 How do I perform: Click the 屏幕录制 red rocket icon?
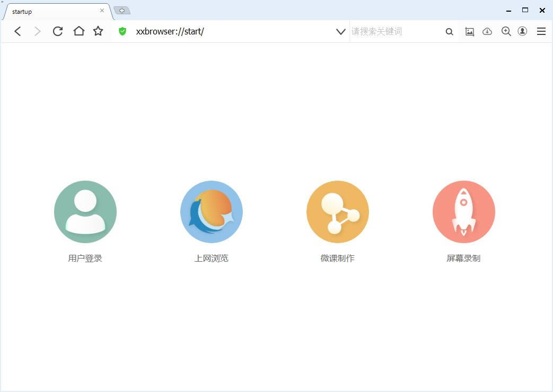pyautogui.click(x=464, y=212)
